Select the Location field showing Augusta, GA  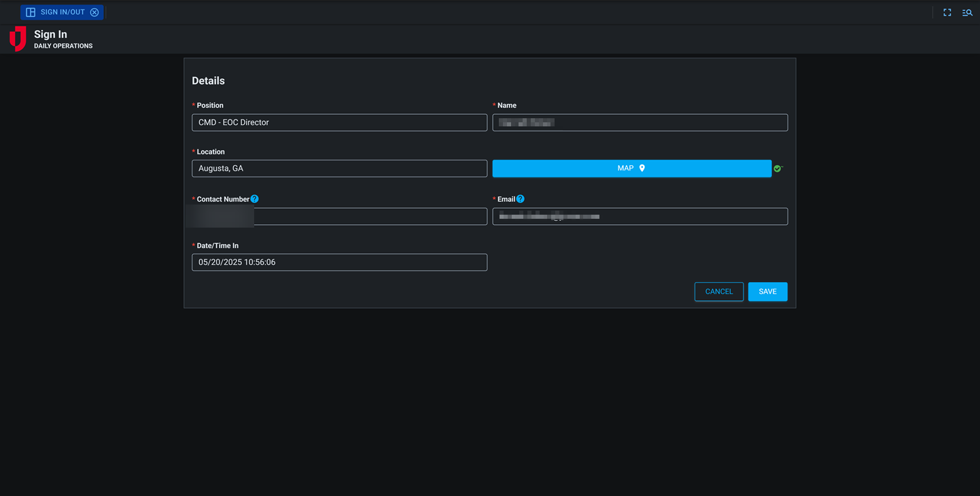pos(339,168)
